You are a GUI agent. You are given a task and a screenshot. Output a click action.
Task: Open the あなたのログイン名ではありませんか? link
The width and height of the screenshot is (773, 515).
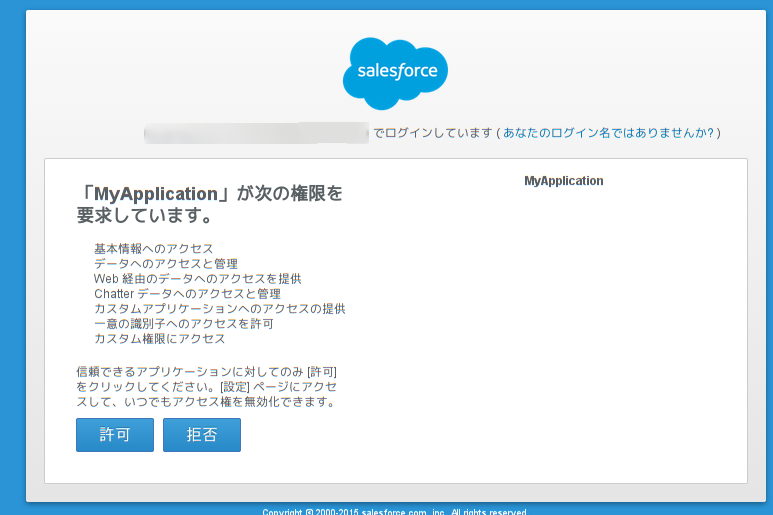click(608, 133)
